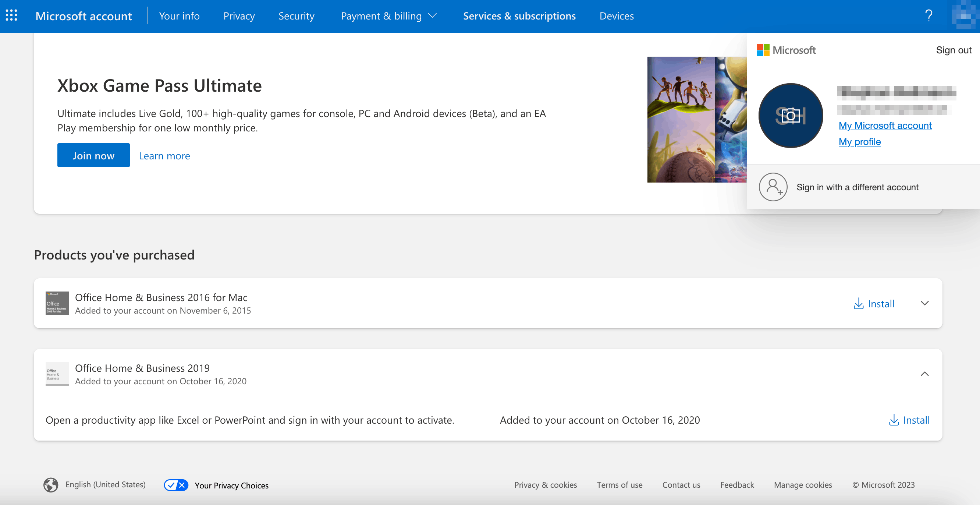Open Payment & billing dropdown
The image size is (980, 505).
[388, 16]
